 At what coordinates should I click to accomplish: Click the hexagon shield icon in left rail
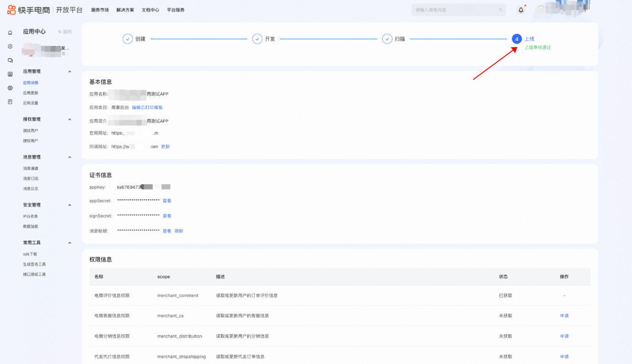point(10,47)
